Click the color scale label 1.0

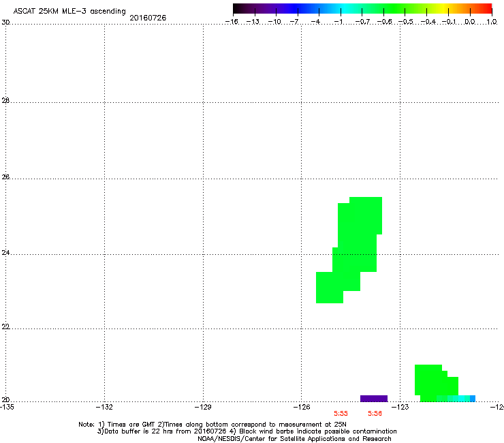[x=492, y=22]
